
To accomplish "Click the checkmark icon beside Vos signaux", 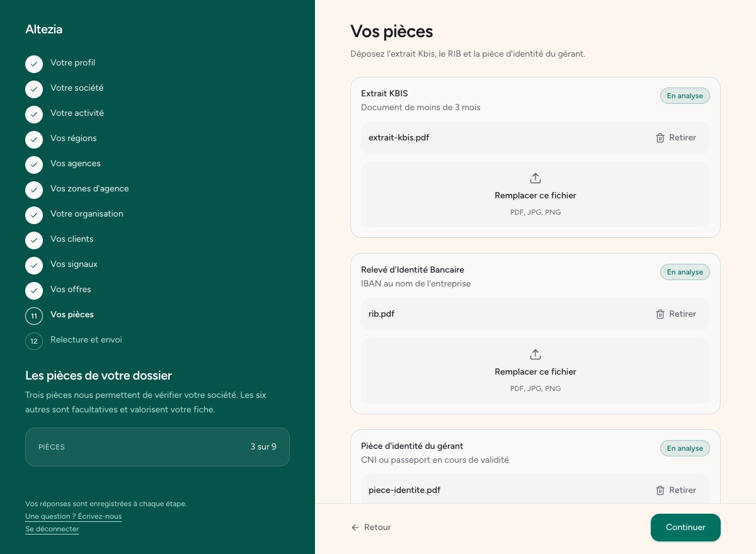I will pos(34,266).
